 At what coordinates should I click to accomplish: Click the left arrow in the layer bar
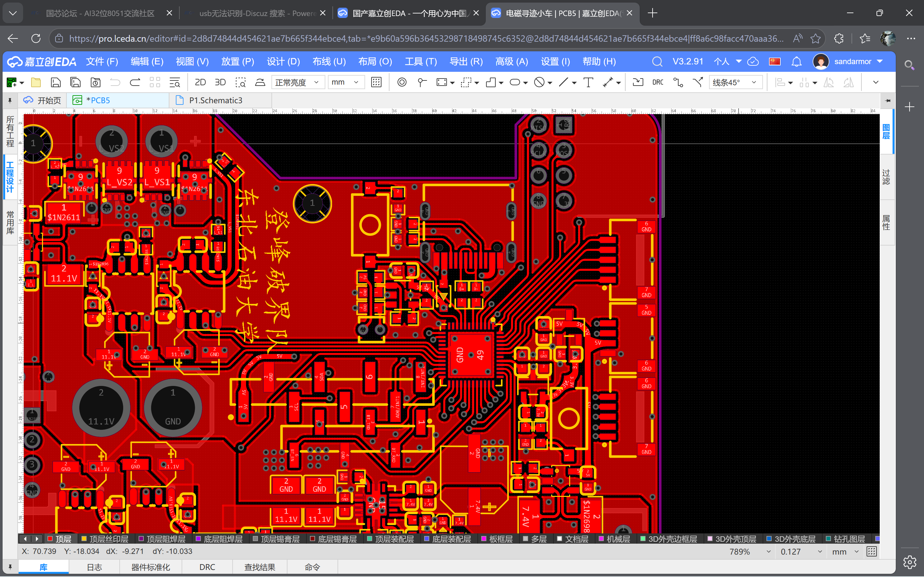point(25,539)
